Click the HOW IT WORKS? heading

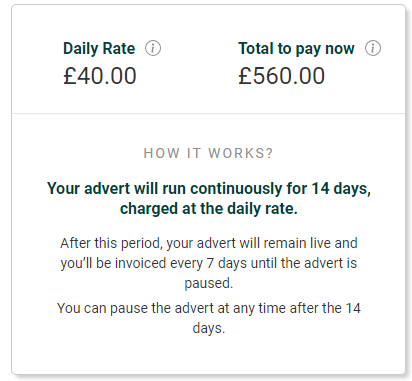coord(208,153)
